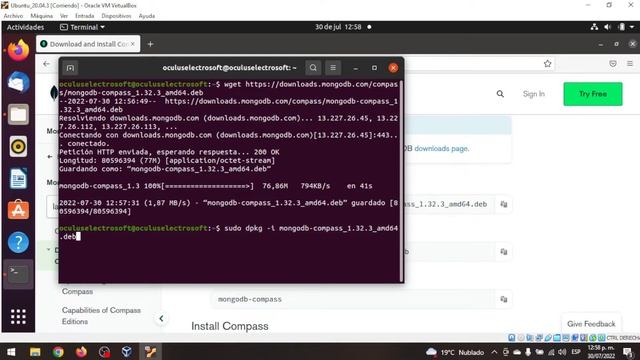
Task: Open a new Firefox tab
Action: pos(150,44)
